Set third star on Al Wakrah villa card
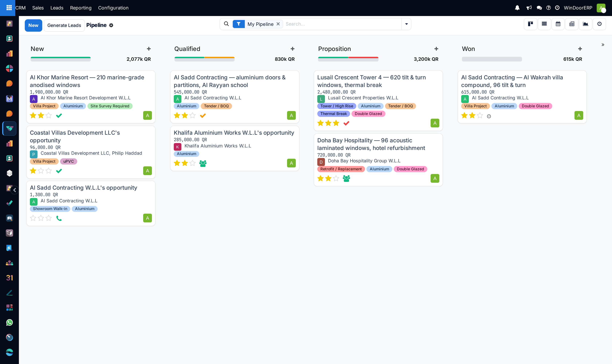Viewport: 612px width, 364px height. (x=480, y=115)
